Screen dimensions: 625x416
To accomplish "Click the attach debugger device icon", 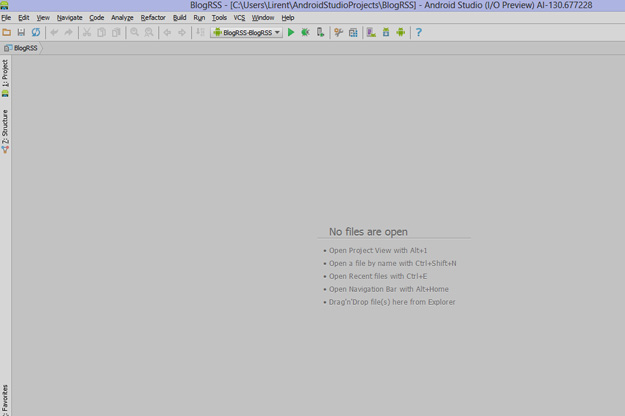I will (x=320, y=32).
